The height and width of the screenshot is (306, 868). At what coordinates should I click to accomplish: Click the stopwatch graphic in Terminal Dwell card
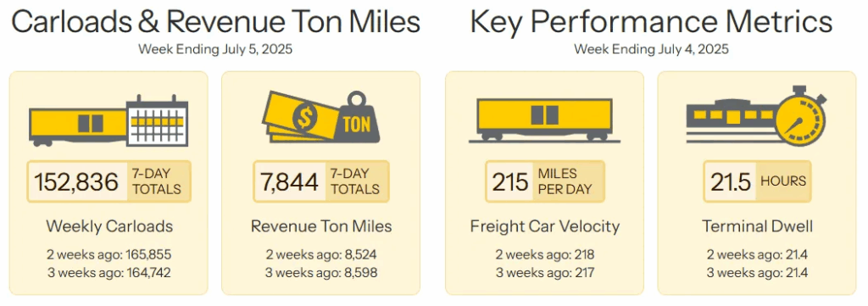801,117
